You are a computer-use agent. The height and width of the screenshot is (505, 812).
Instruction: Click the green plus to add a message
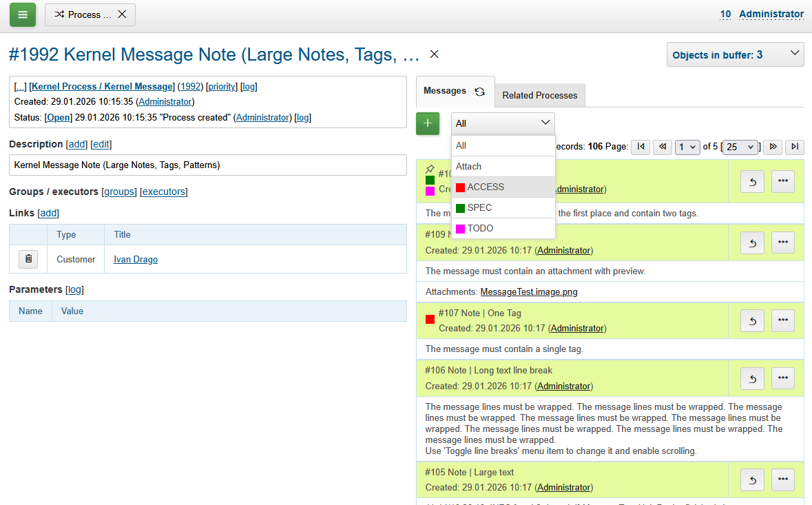[428, 123]
